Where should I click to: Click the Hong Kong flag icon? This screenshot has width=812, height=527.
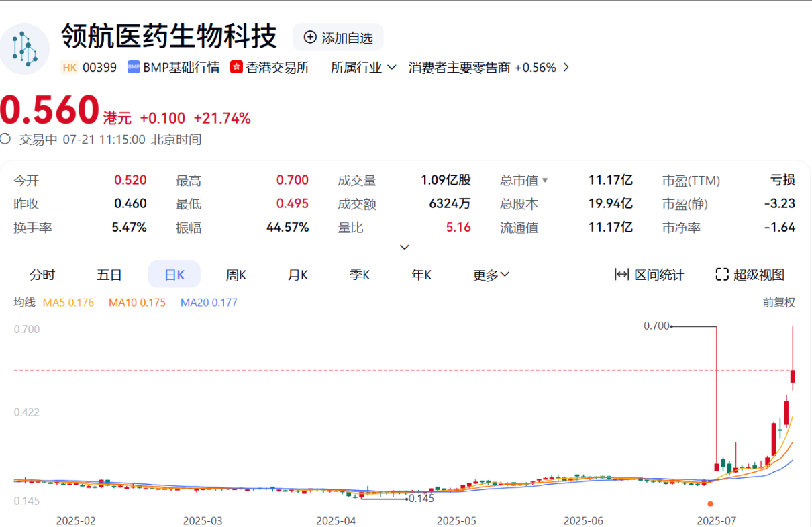click(236, 68)
